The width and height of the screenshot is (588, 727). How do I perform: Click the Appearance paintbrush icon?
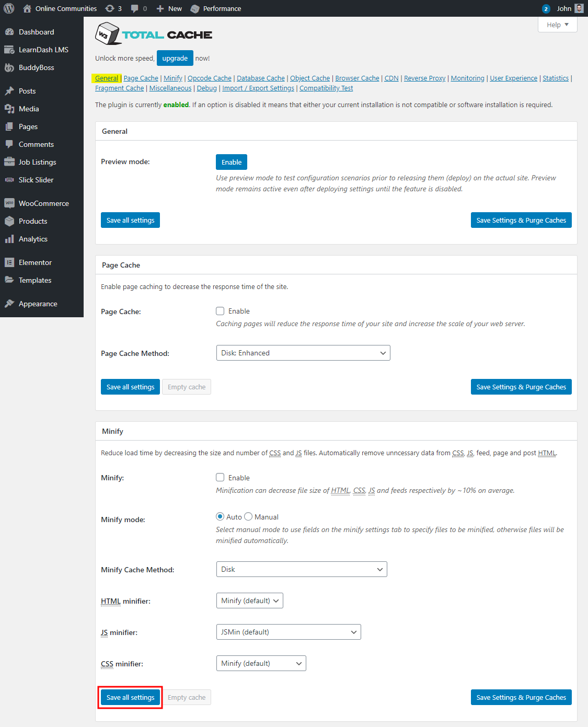[9, 304]
